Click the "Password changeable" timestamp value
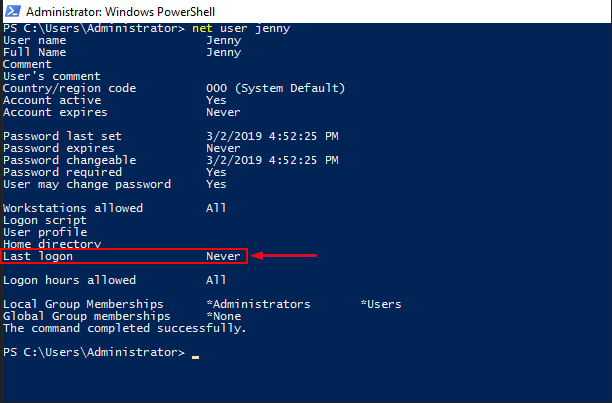The image size is (612, 403). 271,160
